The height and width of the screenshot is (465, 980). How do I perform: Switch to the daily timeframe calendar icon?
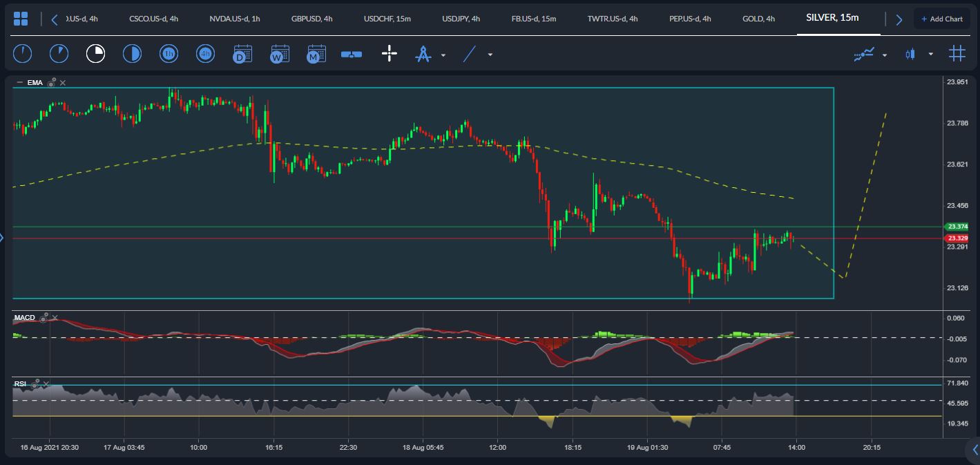[x=242, y=54]
